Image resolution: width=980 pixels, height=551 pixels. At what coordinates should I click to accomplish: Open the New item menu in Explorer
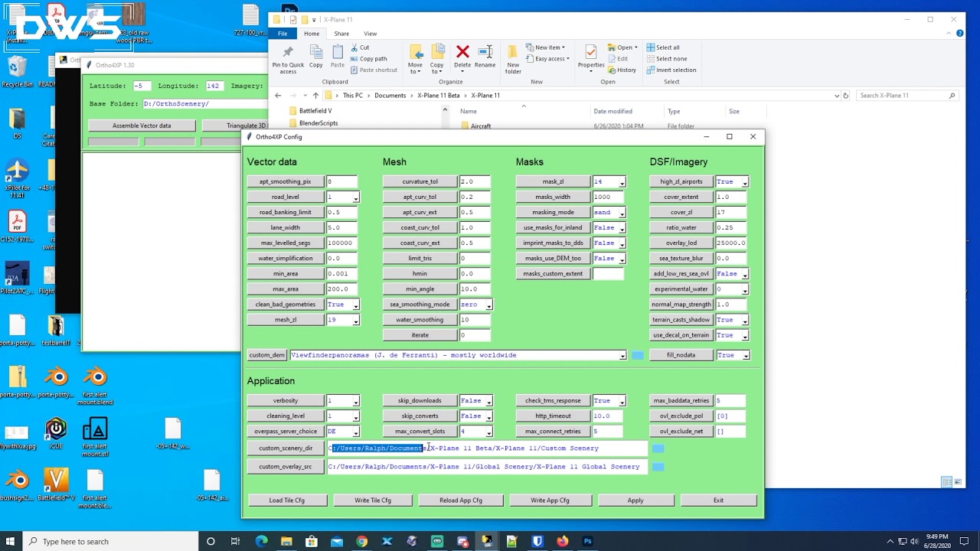544,47
